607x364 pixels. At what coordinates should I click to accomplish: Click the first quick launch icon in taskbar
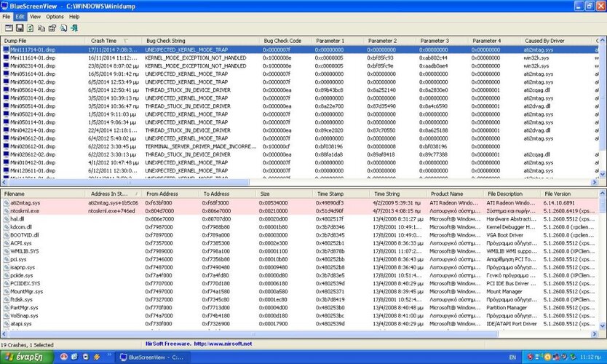click(x=64, y=357)
